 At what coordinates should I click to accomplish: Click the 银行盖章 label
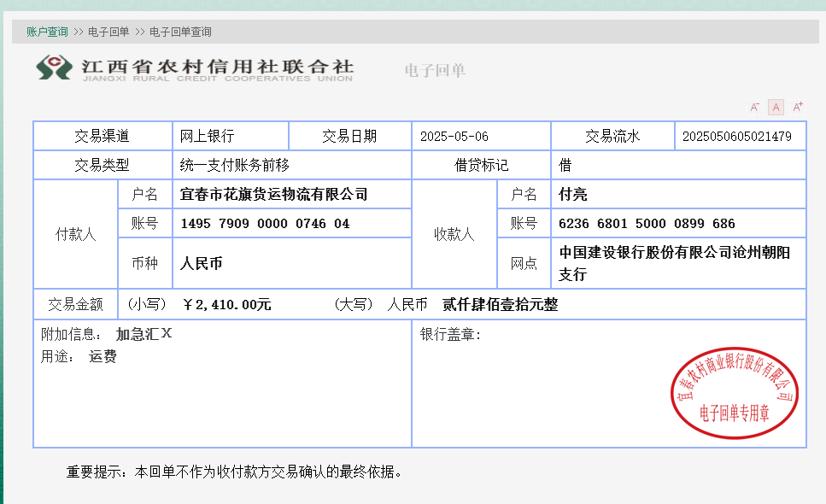tap(450, 334)
